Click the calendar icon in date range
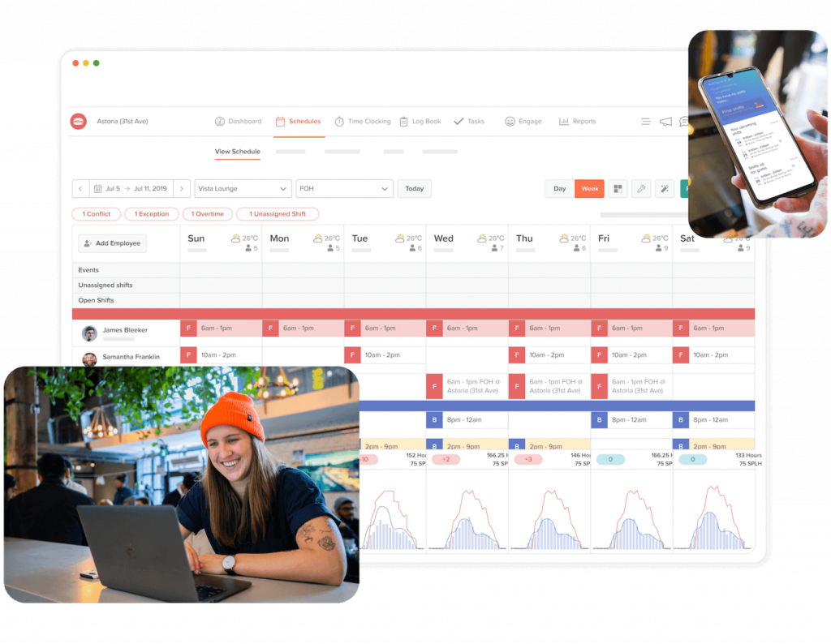This screenshot has width=831, height=644. coord(98,189)
